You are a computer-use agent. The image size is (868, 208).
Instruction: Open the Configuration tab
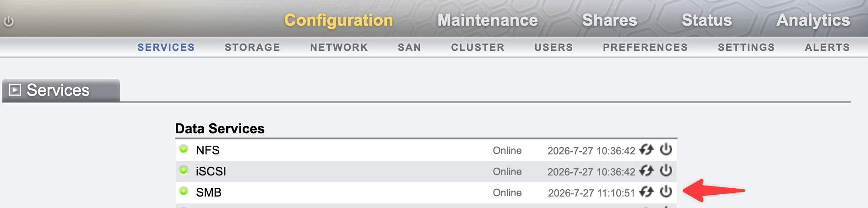coord(339,20)
